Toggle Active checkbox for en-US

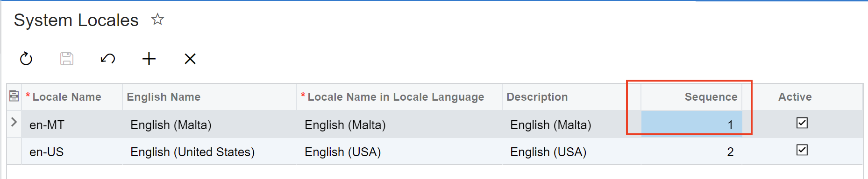pos(802,150)
